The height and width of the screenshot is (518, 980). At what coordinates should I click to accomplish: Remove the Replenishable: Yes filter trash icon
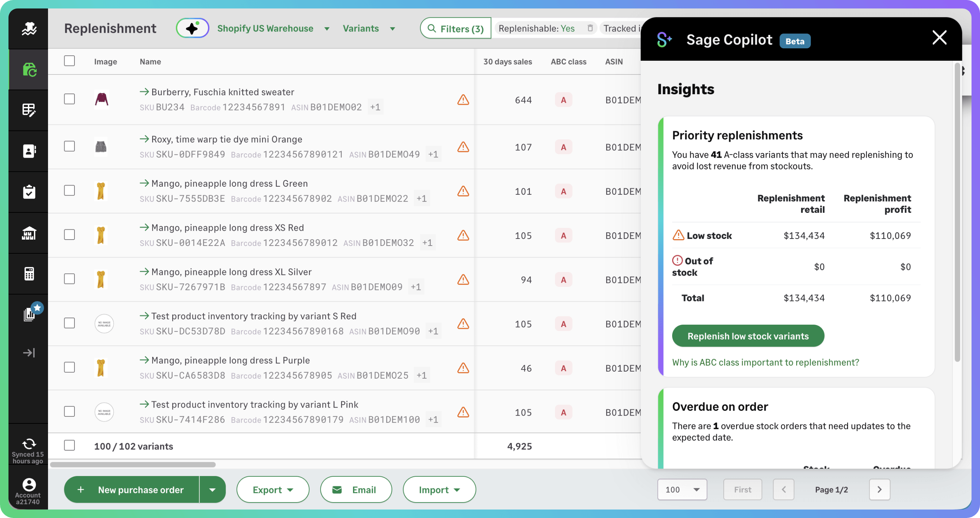[x=590, y=28]
